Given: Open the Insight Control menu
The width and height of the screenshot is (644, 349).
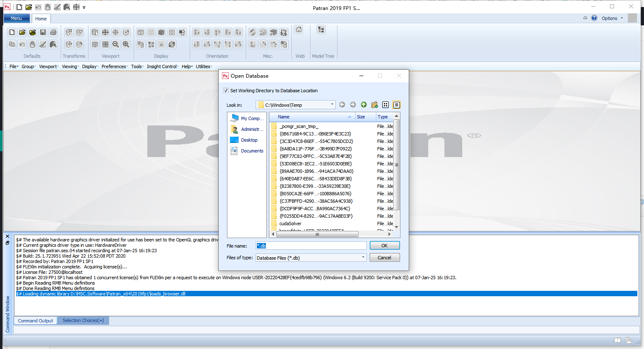Looking at the screenshot, I should (162, 66).
